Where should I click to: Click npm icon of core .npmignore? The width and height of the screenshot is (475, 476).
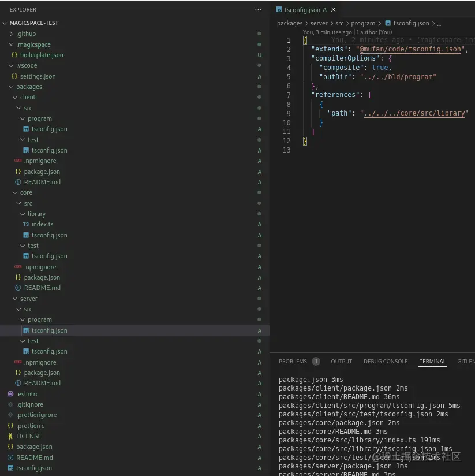point(18,267)
